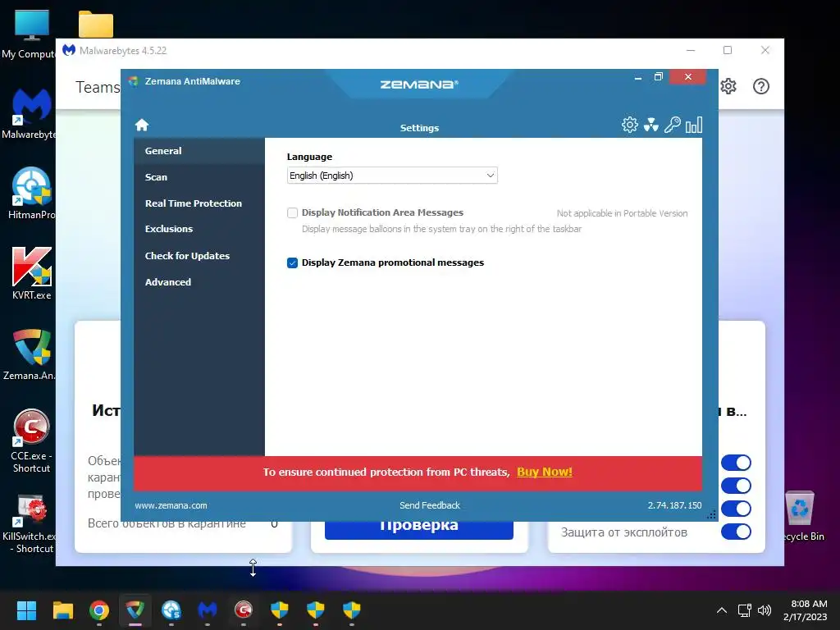840x630 pixels.
Task: Click the KVRT.exe desktop icon
Action: click(32, 273)
